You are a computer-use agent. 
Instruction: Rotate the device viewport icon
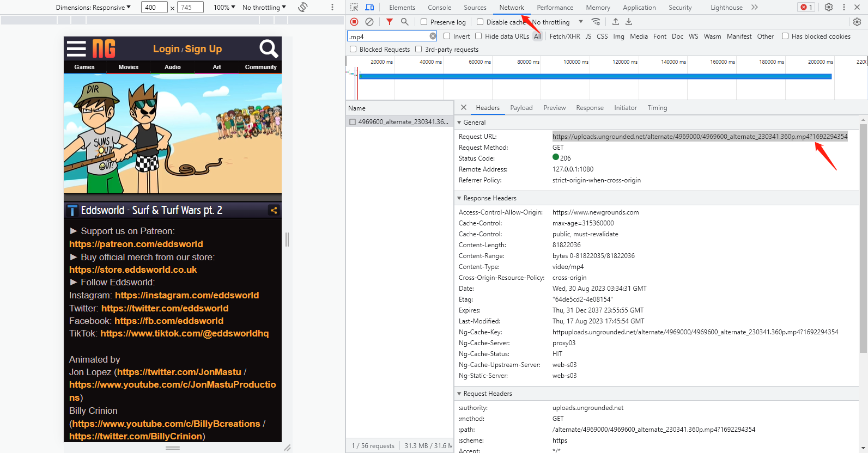tap(303, 7)
